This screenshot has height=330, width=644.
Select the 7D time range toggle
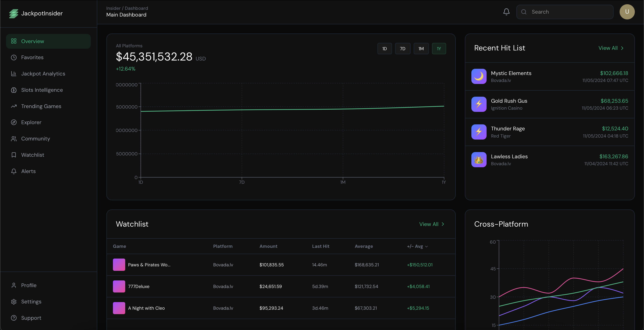[403, 48]
